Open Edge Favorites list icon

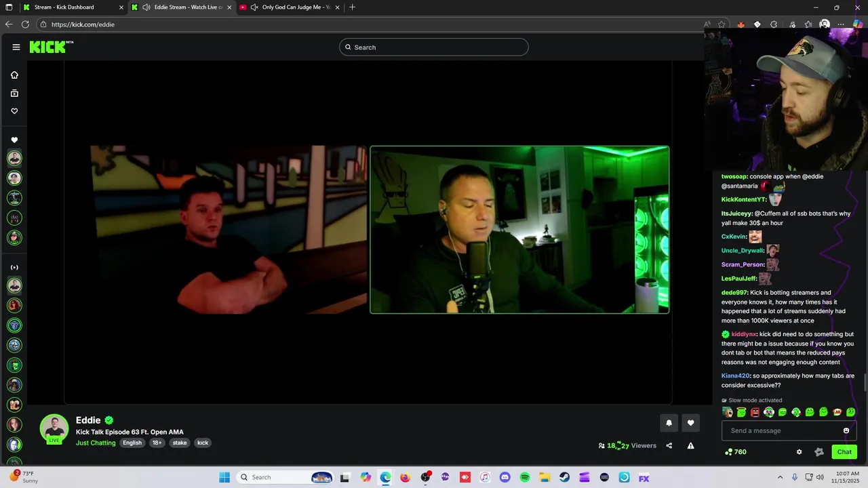click(808, 24)
